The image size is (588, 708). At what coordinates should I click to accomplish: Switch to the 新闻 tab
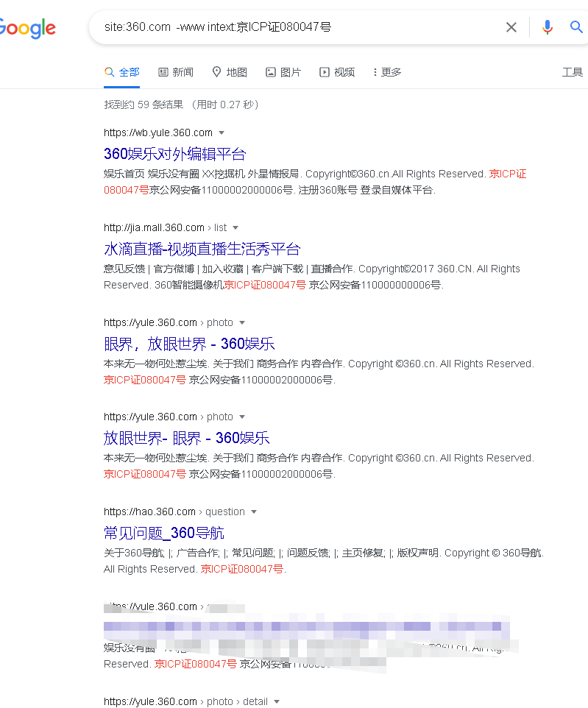176,72
